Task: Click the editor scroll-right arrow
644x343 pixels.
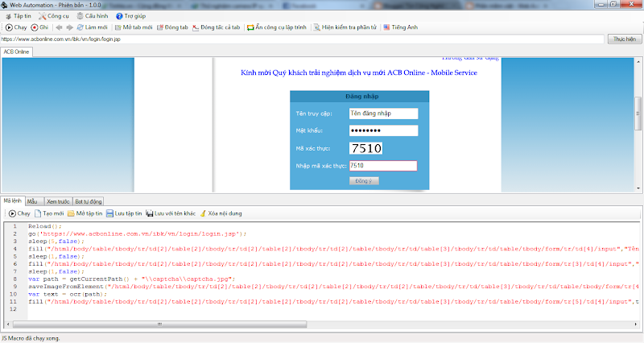Action: (x=636, y=324)
